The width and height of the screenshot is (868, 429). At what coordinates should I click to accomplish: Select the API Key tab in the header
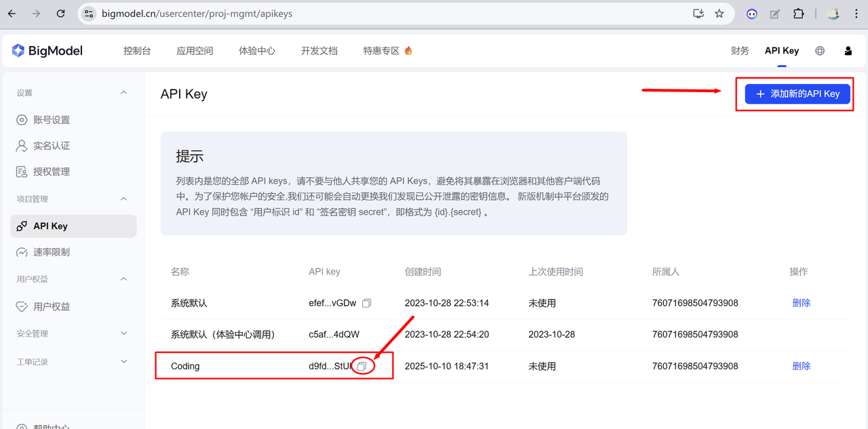(x=782, y=51)
